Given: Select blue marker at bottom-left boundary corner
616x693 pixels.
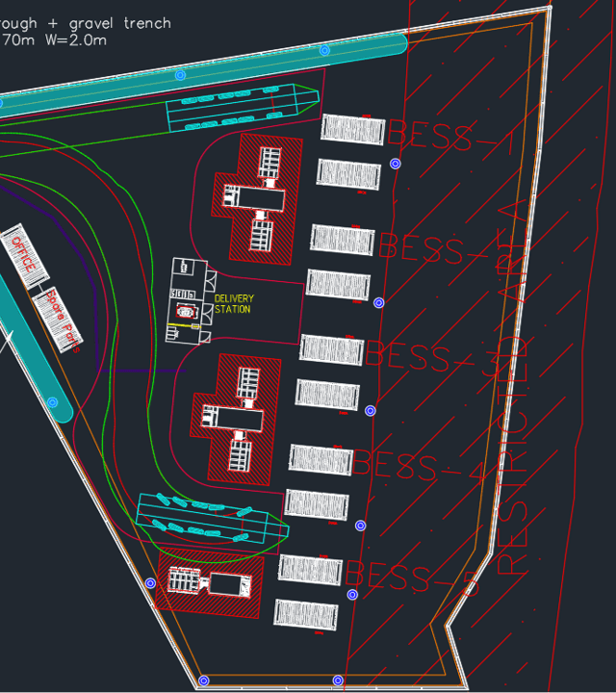Looking at the screenshot, I should click(203, 680).
